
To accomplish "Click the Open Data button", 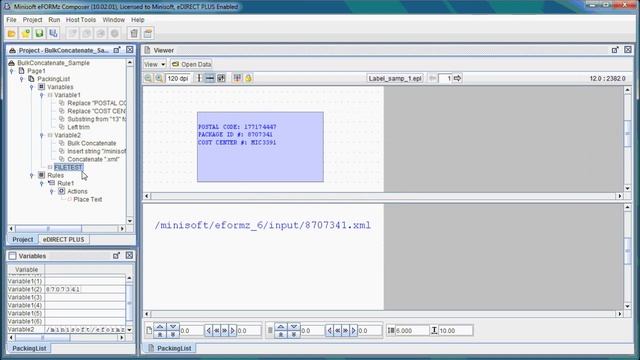I will pos(191,64).
